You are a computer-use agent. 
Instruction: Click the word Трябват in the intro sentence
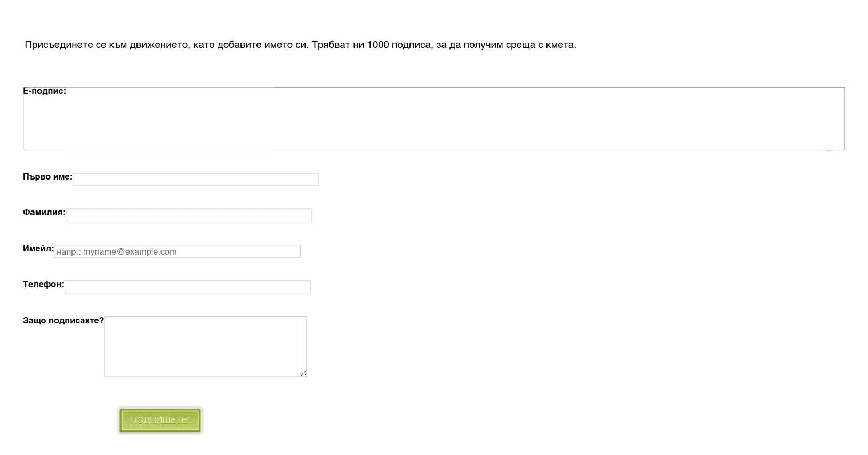pos(331,45)
